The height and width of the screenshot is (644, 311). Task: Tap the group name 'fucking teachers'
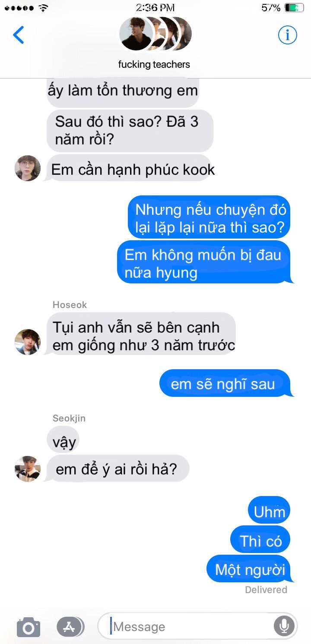154,65
